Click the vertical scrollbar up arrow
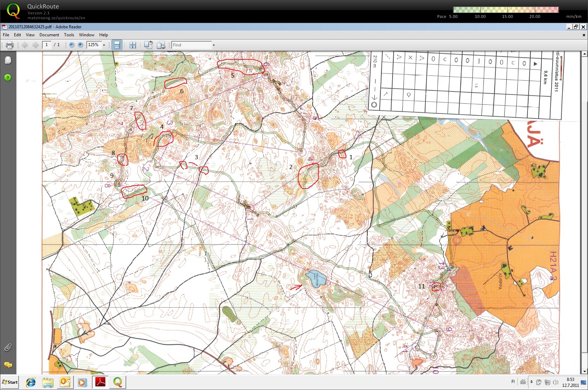 (585, 54)
